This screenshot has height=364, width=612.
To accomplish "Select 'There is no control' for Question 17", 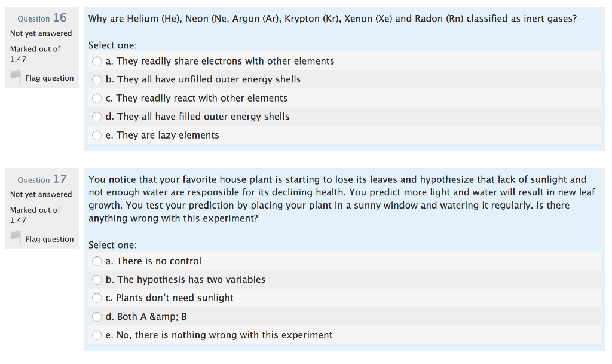I will (x=97, y=261).
